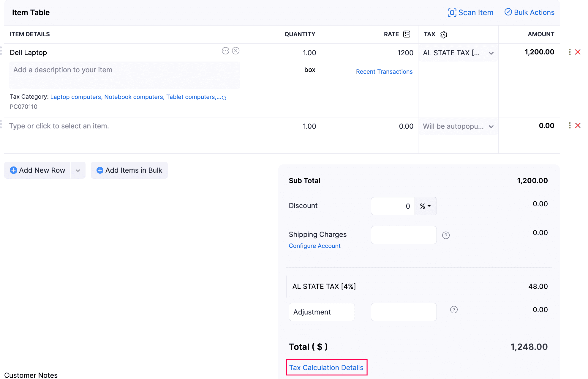View Recent Transactions for the Dell Laptop

[384, 71]
